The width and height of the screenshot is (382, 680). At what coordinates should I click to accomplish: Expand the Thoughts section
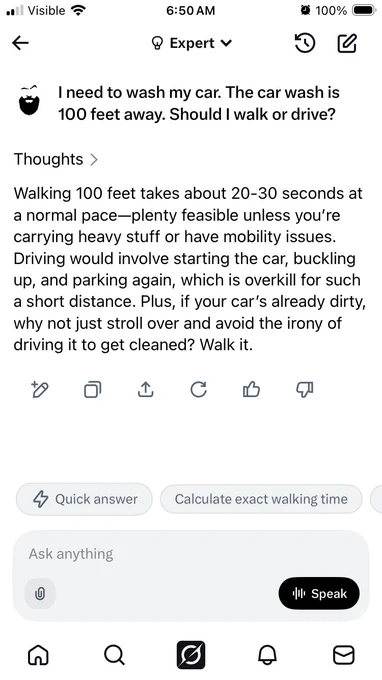coord(56,159)
